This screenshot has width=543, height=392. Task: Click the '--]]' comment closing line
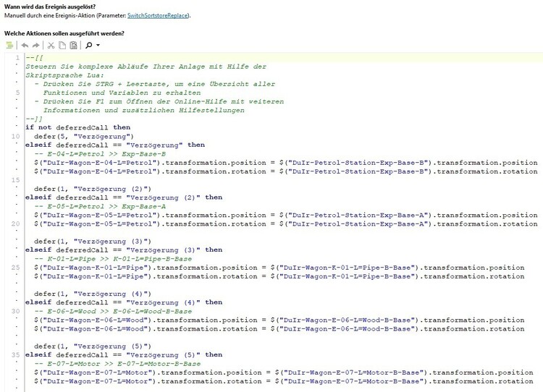click(x=34, y=119)
